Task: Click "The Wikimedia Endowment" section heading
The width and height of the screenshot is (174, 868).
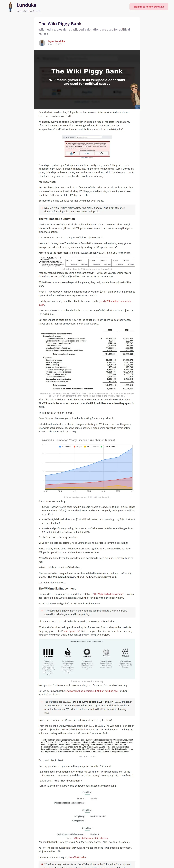Action: coord(57,588)
